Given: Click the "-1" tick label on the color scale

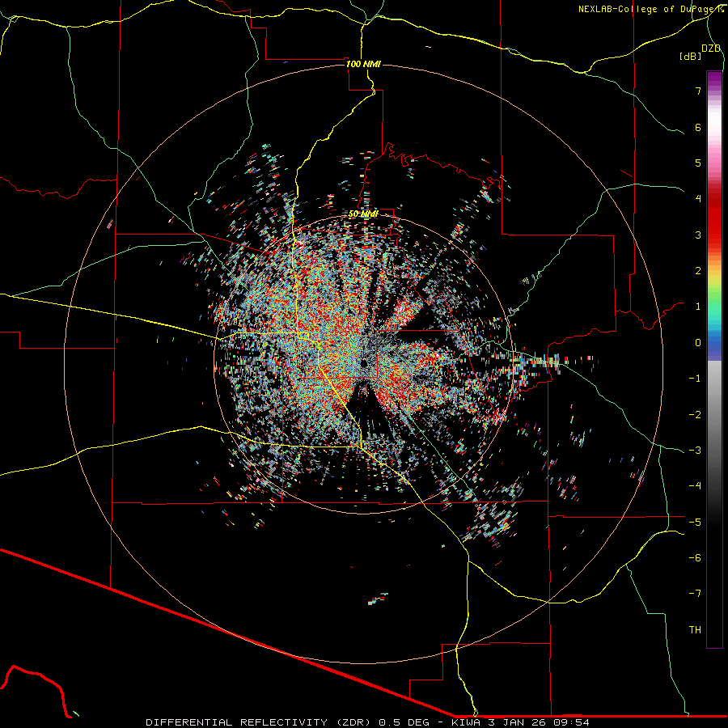Looking at the screenshot, I should (x=695, y=379).
